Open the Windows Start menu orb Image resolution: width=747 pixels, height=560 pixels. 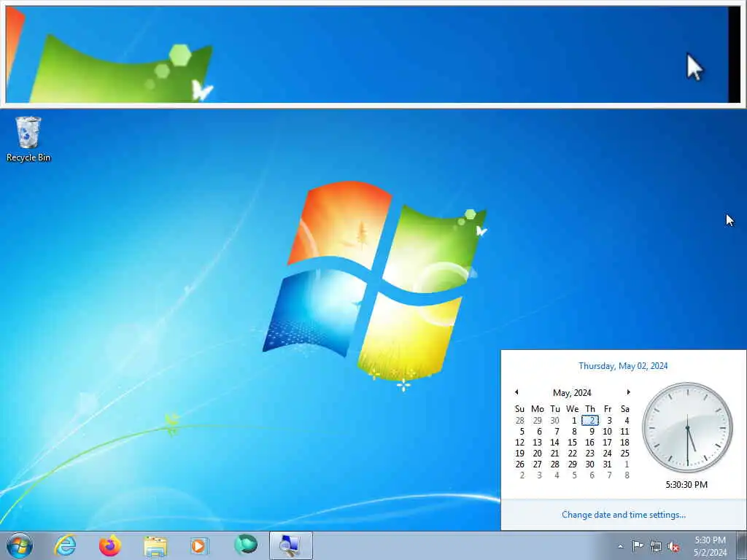click(20, 545)
